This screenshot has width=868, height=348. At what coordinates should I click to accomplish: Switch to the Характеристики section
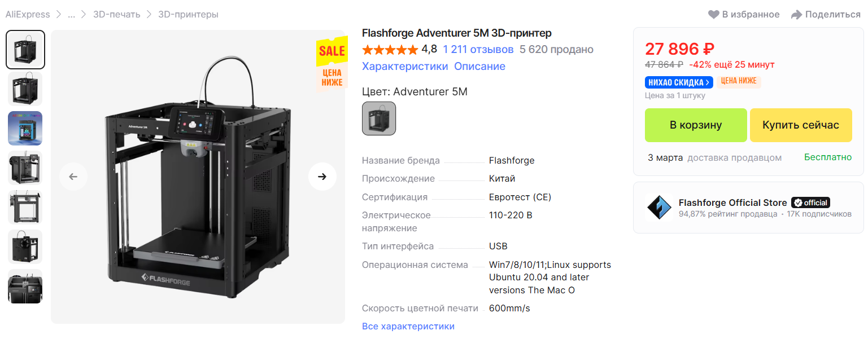[x=405, y=67]
